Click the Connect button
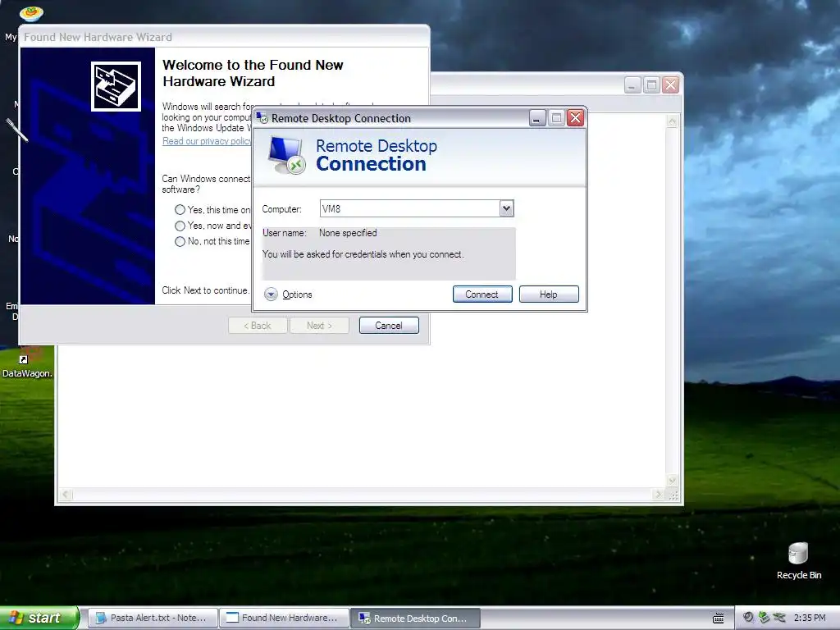 tap(482, 294)
